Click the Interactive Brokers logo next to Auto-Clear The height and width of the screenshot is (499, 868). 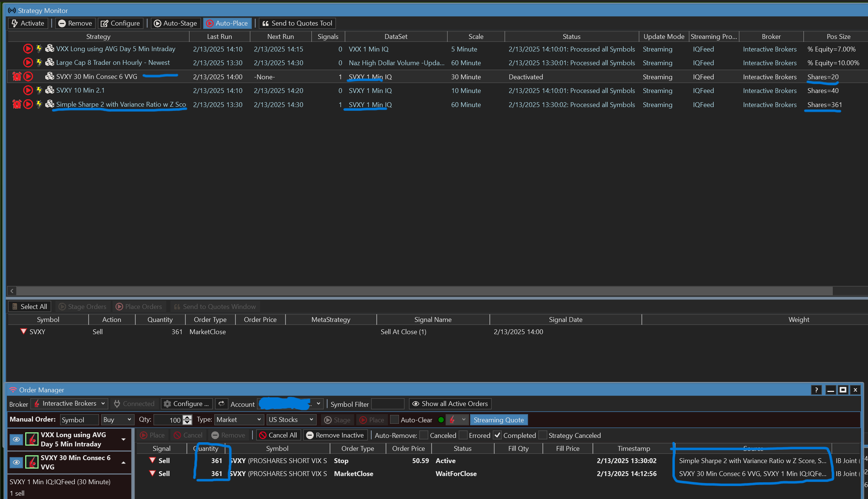(452, 420)
